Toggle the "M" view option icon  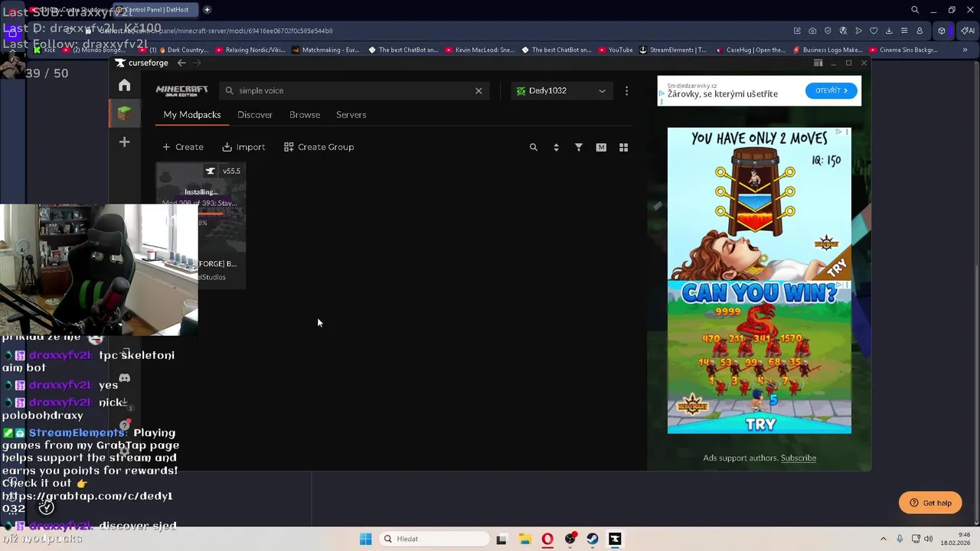point(601,147)
